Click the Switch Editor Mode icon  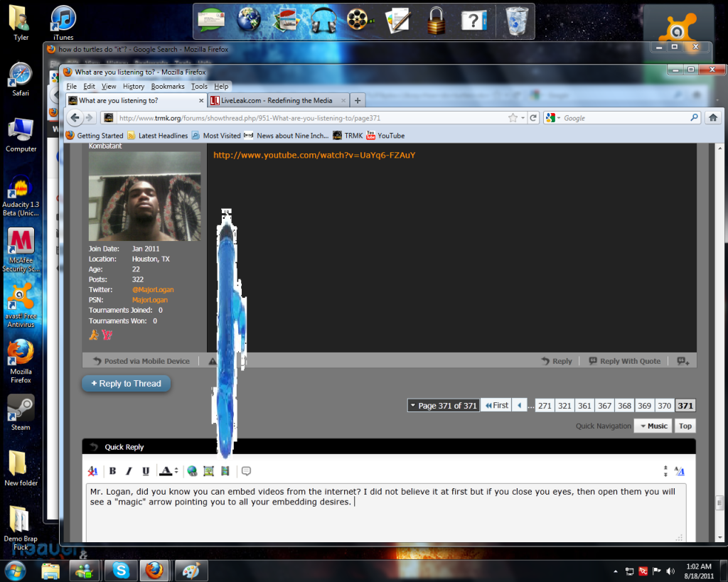coord(679,471)
